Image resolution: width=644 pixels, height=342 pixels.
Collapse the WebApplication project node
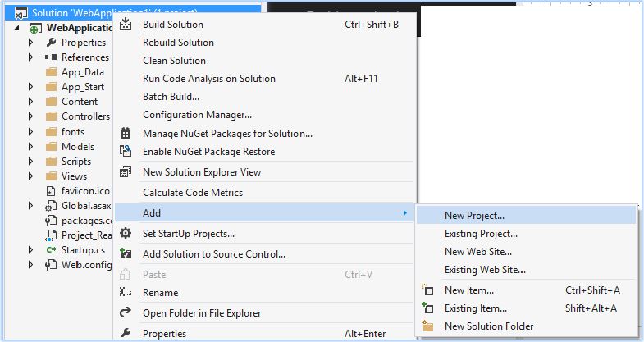tap(16, 28)
